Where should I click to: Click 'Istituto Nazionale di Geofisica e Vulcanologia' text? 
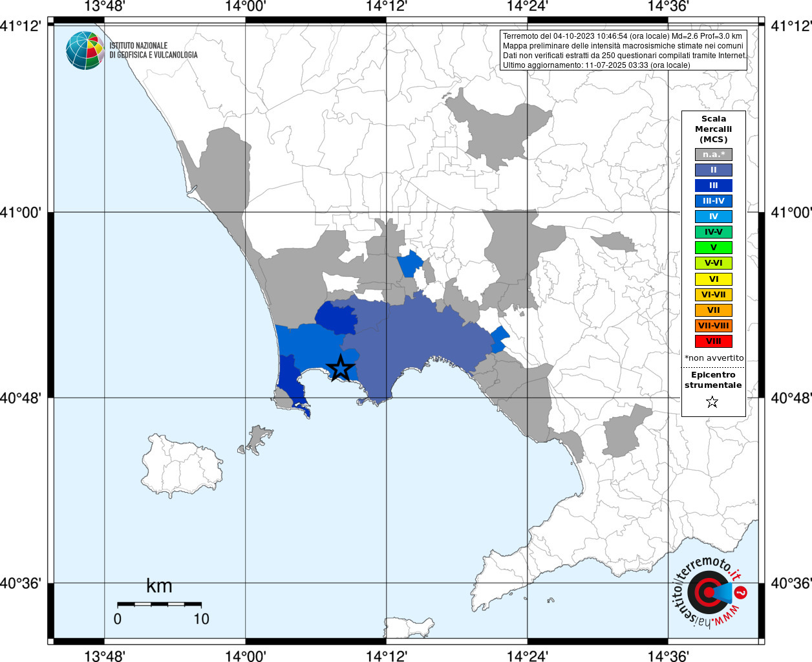tap(153, 50)
